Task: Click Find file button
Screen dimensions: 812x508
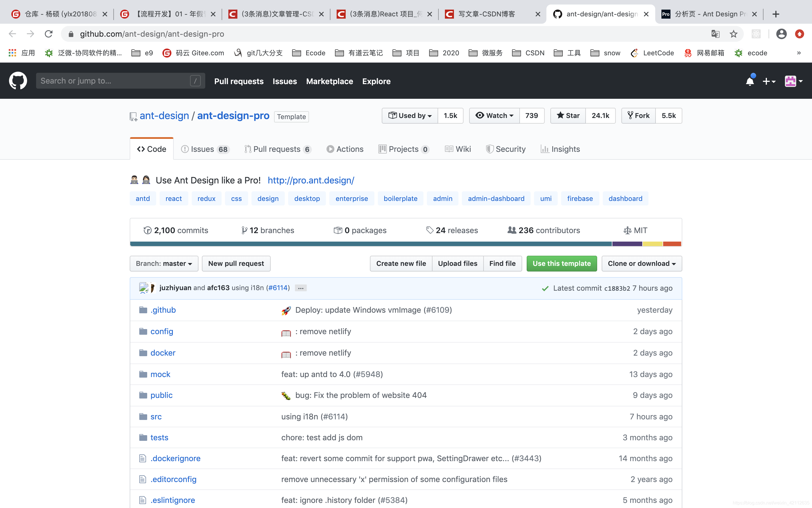Action: [502, 263]
